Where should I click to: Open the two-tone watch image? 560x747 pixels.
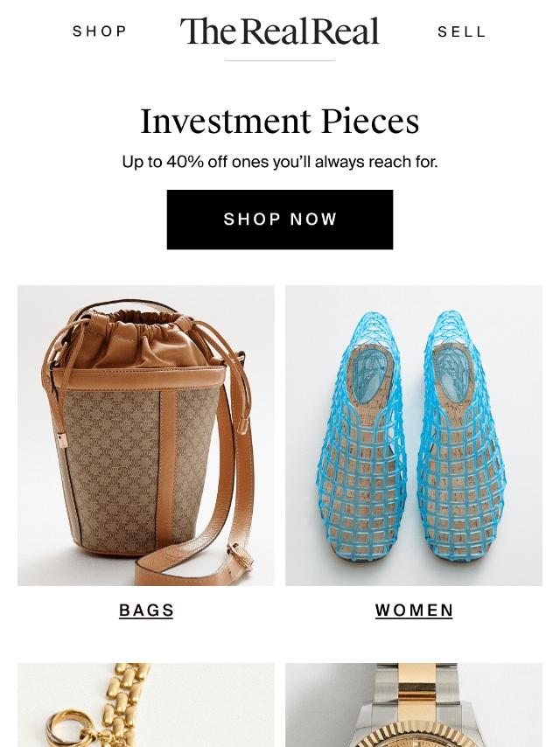pos(414,705)
